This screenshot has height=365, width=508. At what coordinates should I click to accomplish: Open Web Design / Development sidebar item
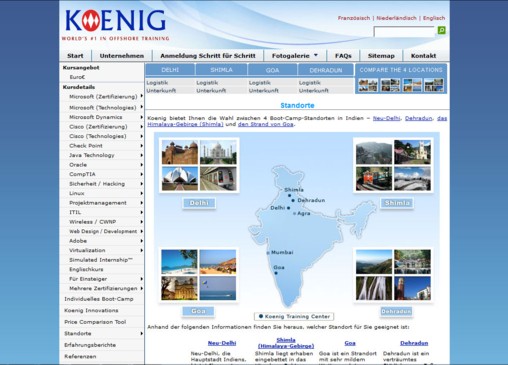point(103,231)
